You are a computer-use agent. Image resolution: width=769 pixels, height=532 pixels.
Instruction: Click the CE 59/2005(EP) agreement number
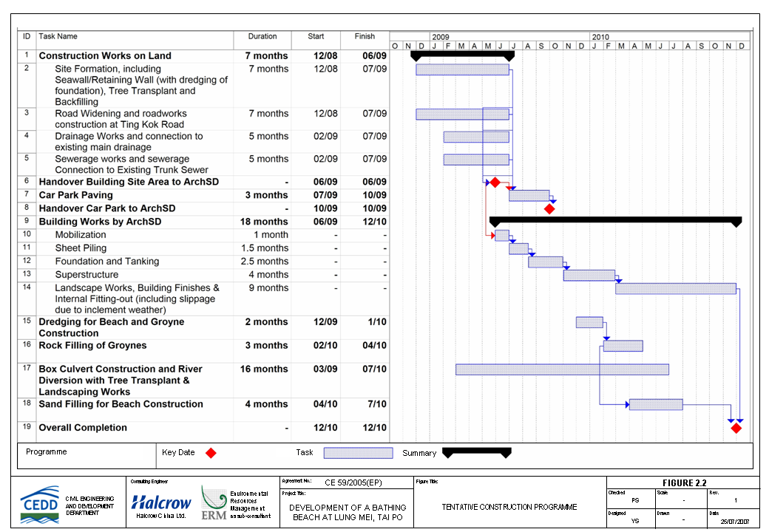pyautogui.click(x=353, y=482)
